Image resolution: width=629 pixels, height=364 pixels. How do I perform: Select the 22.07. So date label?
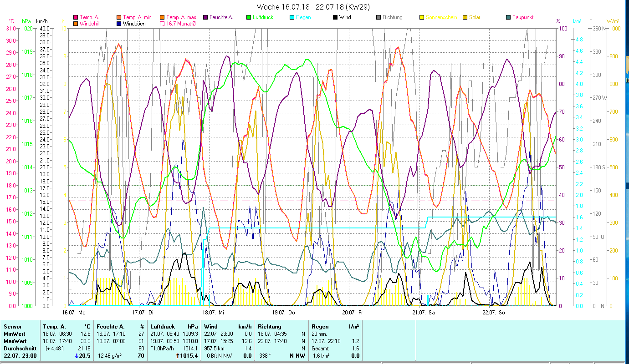click(x=493, y=313)
